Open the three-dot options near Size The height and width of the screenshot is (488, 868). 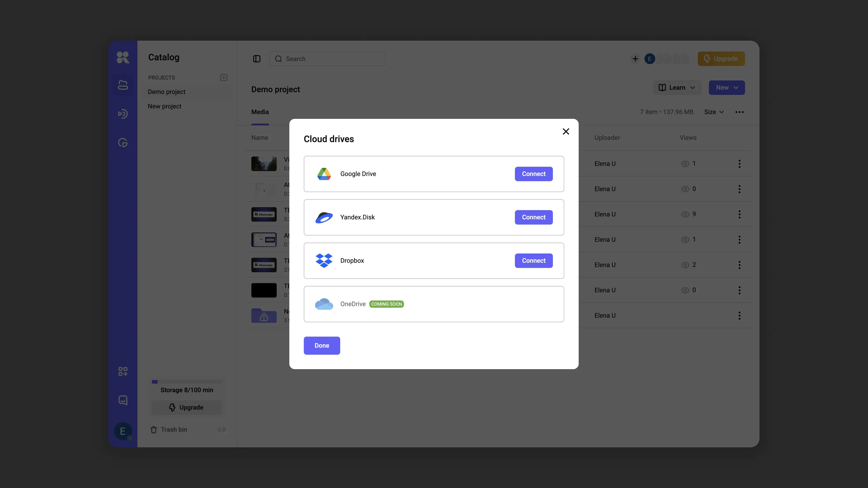739,112
